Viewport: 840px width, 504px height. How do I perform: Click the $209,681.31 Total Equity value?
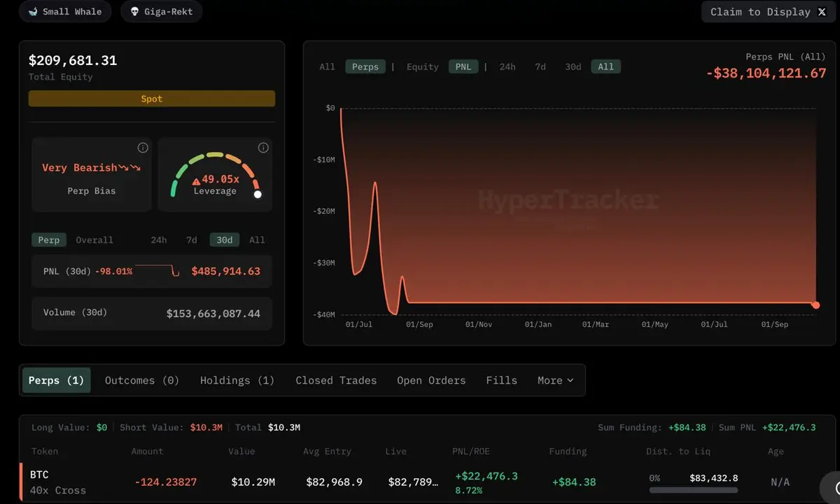click(x=73, y=61)
